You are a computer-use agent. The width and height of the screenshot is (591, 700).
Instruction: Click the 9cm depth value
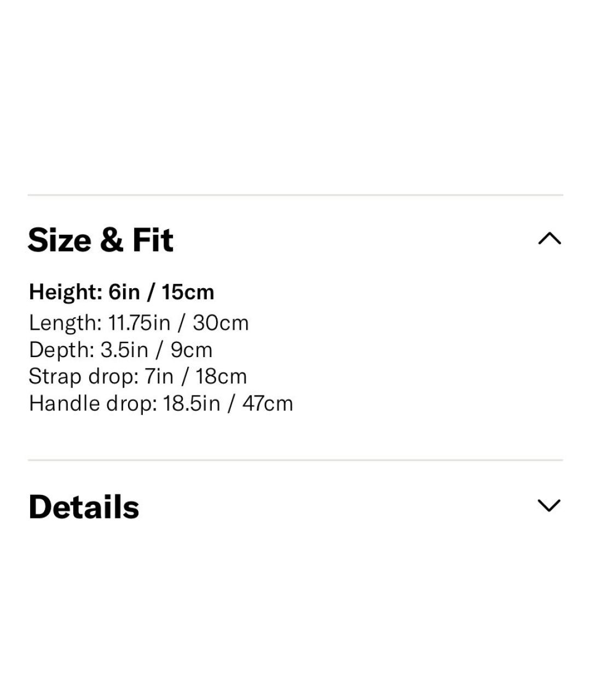[x=192, y=350]
